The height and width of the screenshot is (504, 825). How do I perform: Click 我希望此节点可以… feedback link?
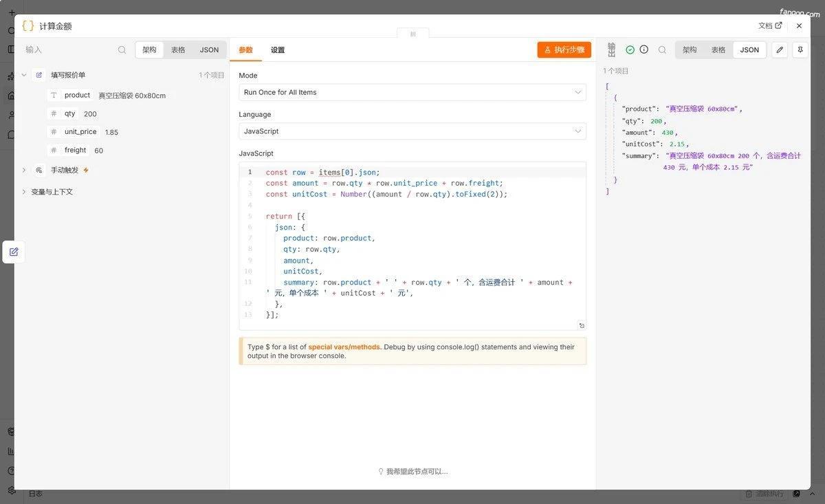pyautogui.click(x=412, y=472)
